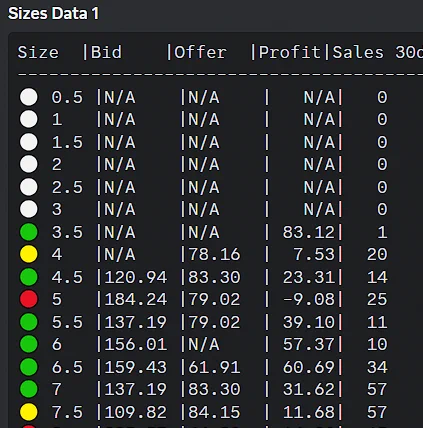
Task: Click size label 4.5
Action: pos(67,277)
